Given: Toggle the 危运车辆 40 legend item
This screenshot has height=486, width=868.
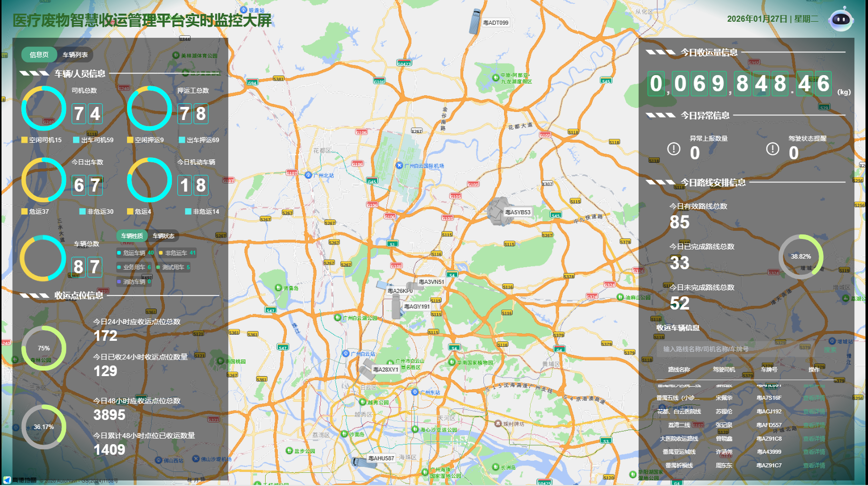Looking at the screenshot, I should [x=136, y=253].
